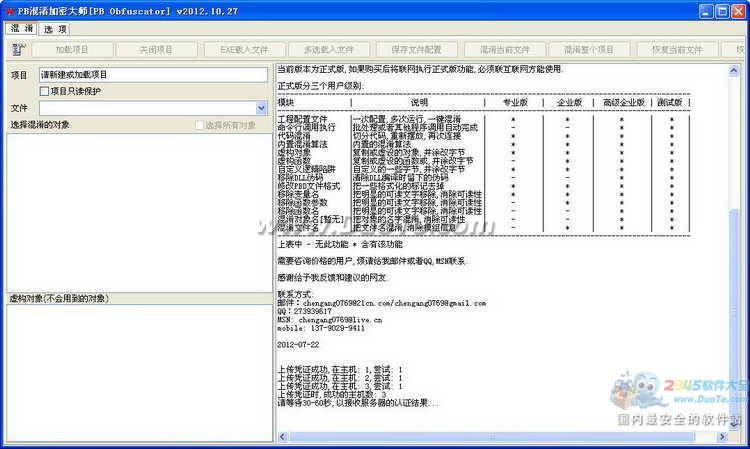The image size is (750, 449).
Task: Switch to the 选项 tab
Action: point(55,29)
